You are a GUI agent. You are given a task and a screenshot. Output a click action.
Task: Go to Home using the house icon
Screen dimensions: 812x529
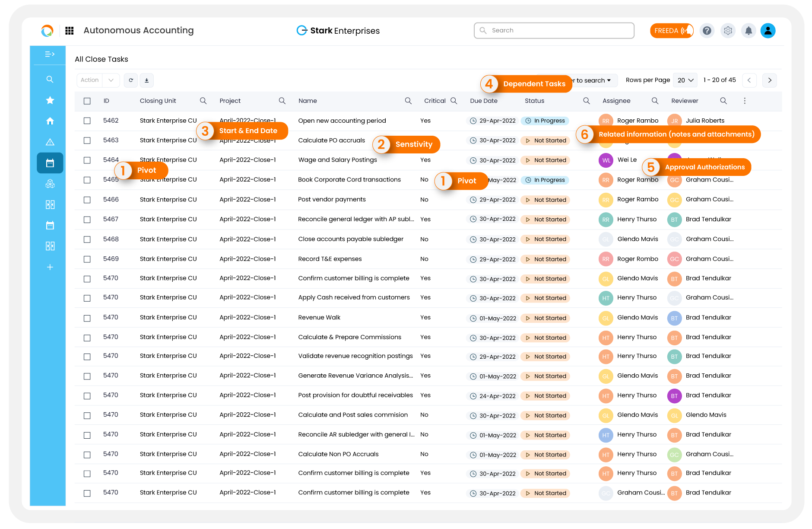tap(50, 121)
